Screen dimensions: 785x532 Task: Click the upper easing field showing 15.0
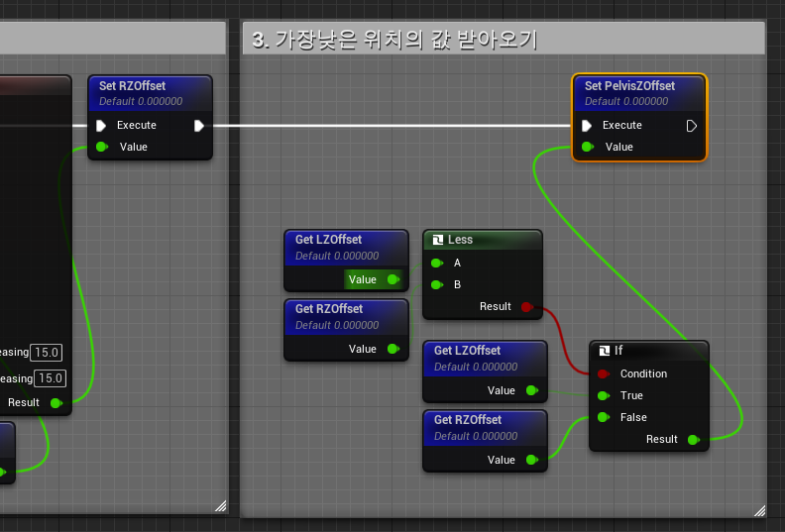pyautogui.click(x=47, y=353)
